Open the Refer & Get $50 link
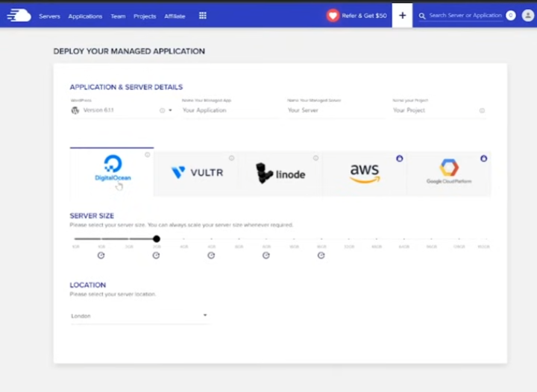 point(365,16)
